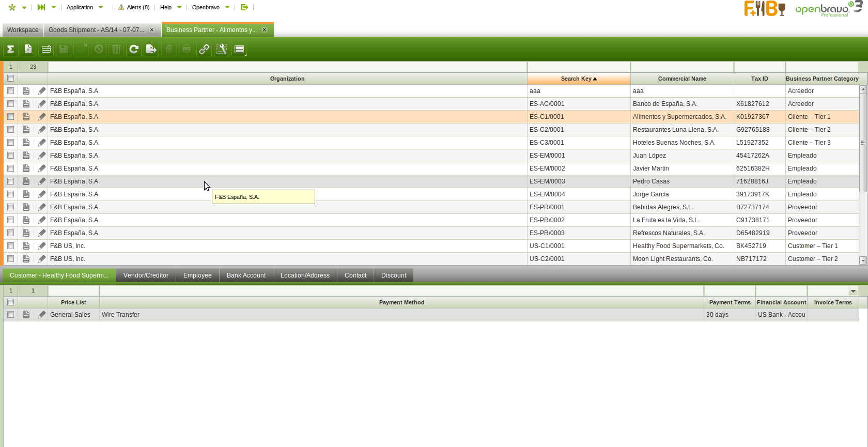Close the Goods Shipment tab
Screen dimensions: 868x447
152,30
